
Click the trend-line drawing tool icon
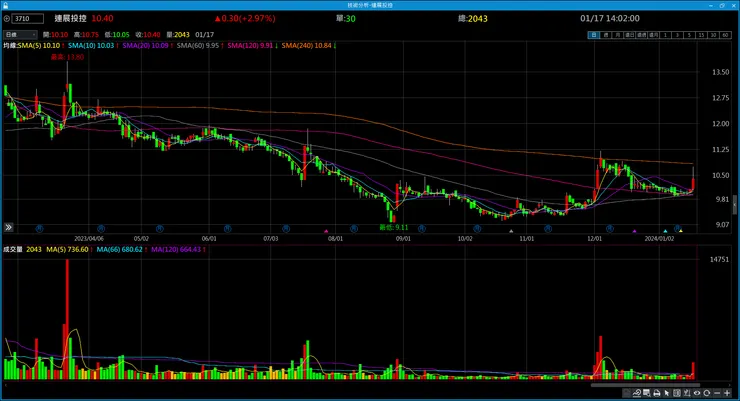637,393
